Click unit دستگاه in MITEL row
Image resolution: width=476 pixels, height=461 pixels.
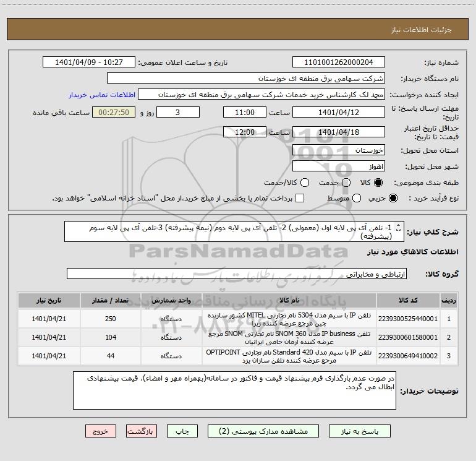tap(171, 319)
